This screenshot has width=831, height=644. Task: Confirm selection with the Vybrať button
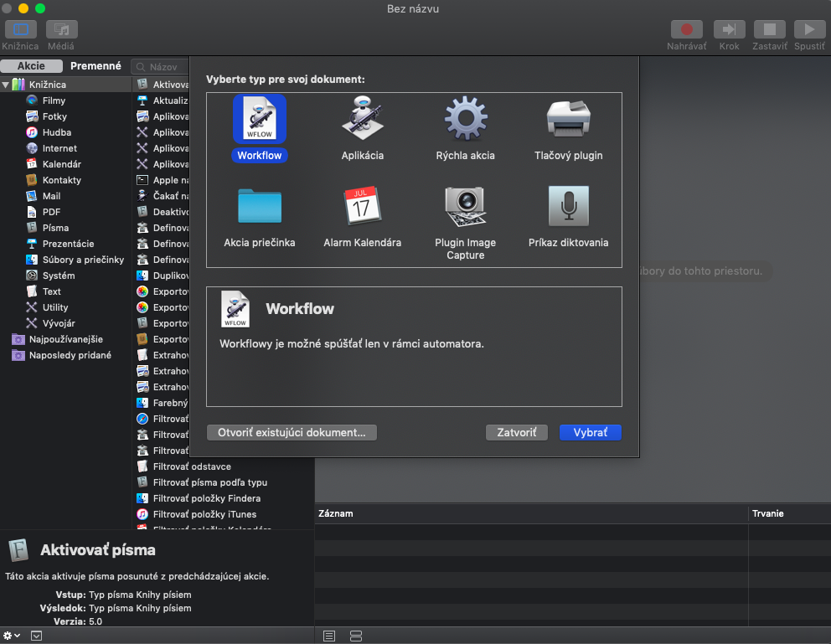pos(591,433)
